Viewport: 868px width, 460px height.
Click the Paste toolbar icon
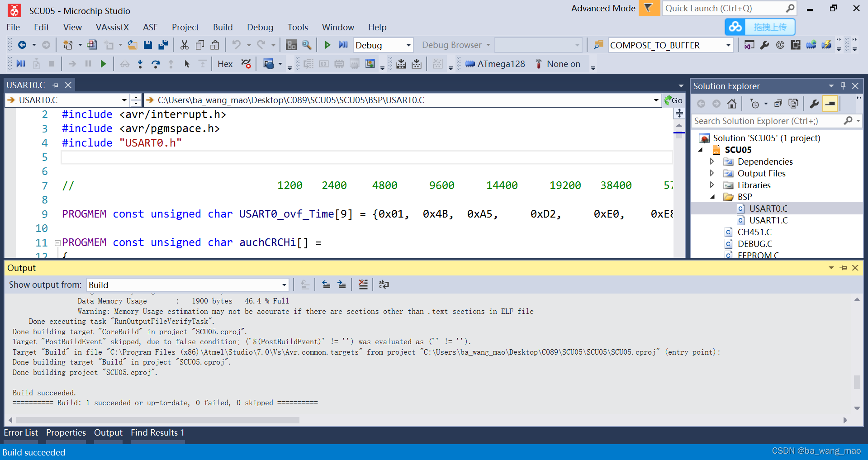(x=215, y=45)
